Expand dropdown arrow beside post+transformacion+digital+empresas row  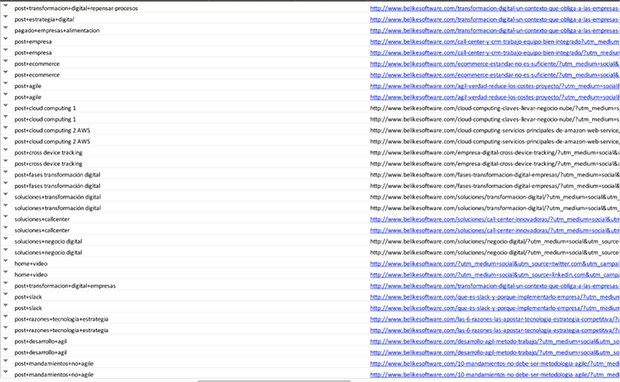(6, 283)
